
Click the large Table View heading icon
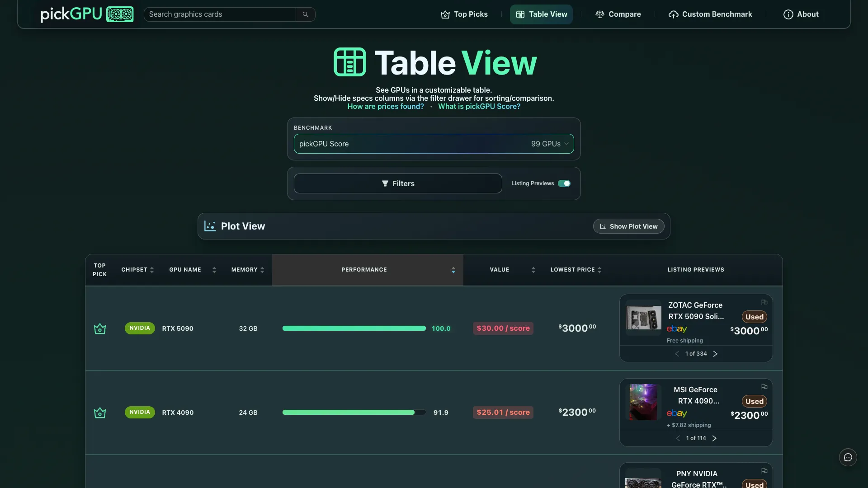(349, 62)
